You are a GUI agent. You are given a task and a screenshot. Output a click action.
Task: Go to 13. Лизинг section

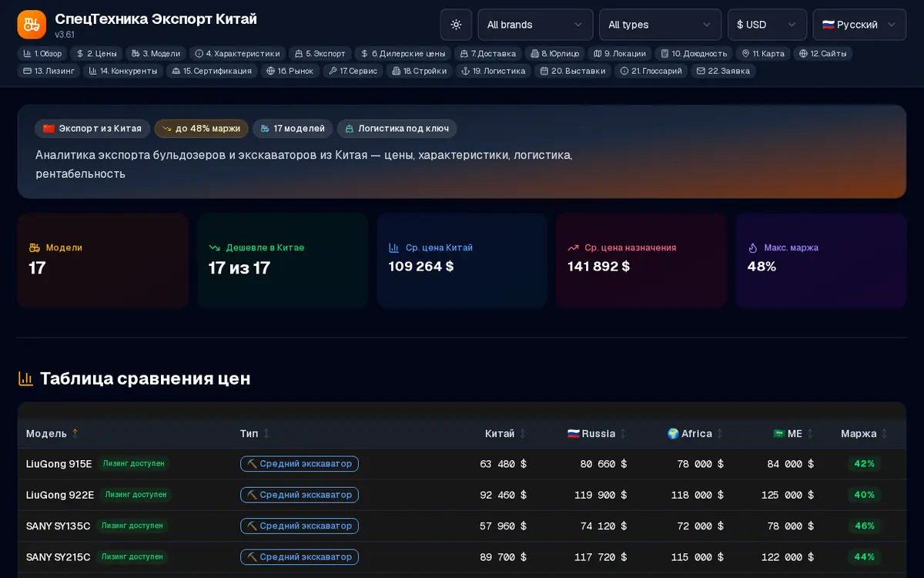click(49, 71)
